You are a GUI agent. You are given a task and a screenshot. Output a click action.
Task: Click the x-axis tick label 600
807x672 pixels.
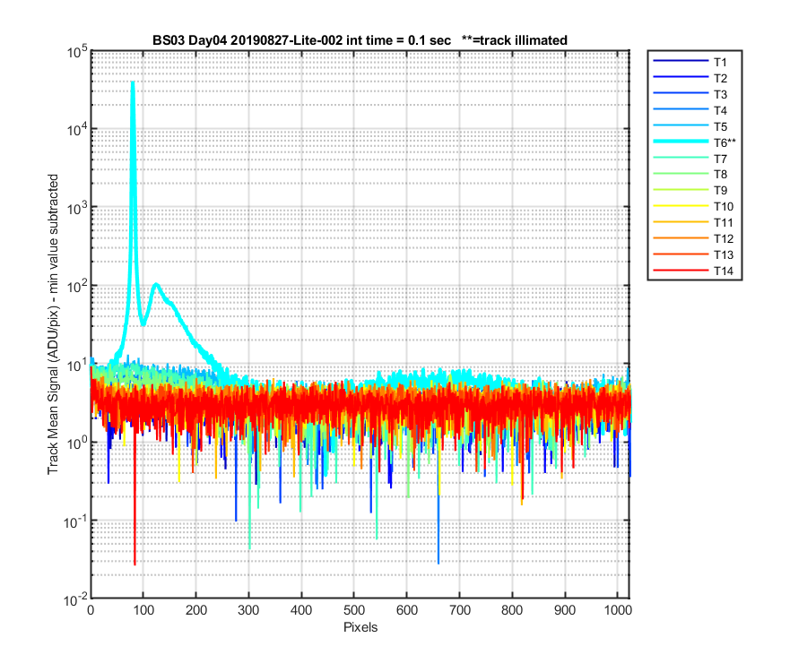point(406,610)
